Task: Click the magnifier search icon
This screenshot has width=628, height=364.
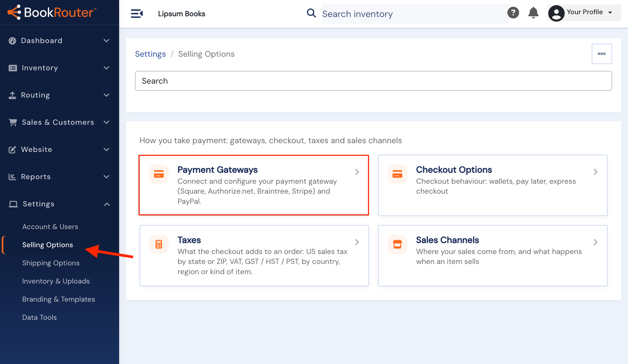Action: [x=311, y=13]
